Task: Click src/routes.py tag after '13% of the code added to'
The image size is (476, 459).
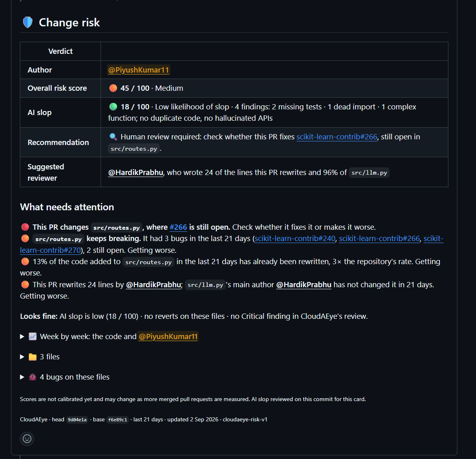Action: click(148, 262)
